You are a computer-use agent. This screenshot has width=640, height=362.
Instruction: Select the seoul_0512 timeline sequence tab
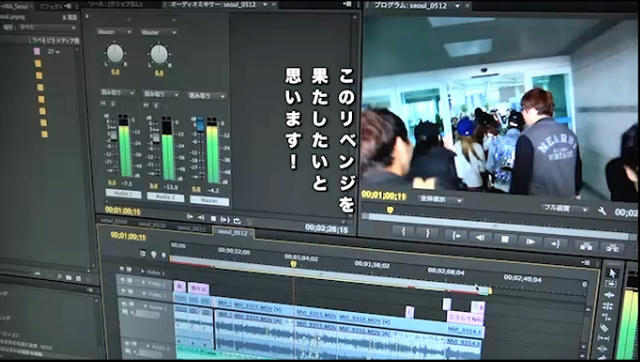tap(233, 232)
